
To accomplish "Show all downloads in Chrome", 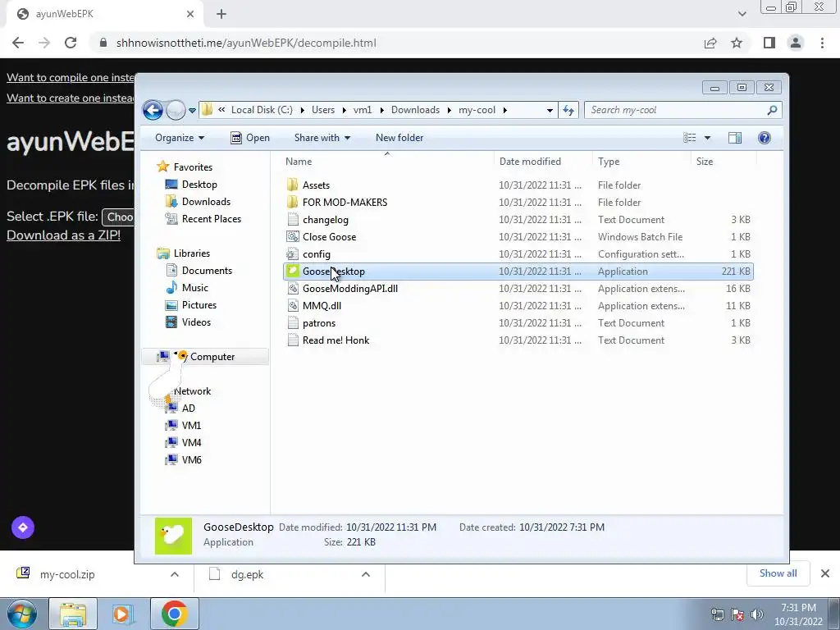I will (x=778, y=573).
